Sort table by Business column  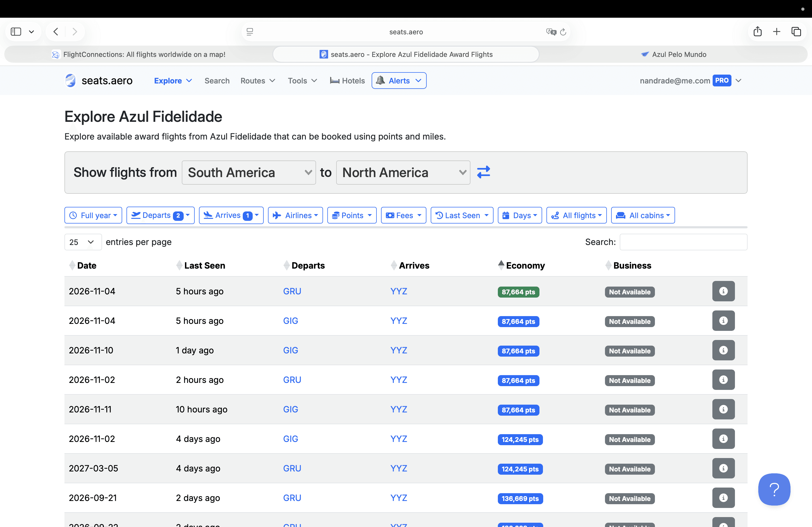click(628, 265)
